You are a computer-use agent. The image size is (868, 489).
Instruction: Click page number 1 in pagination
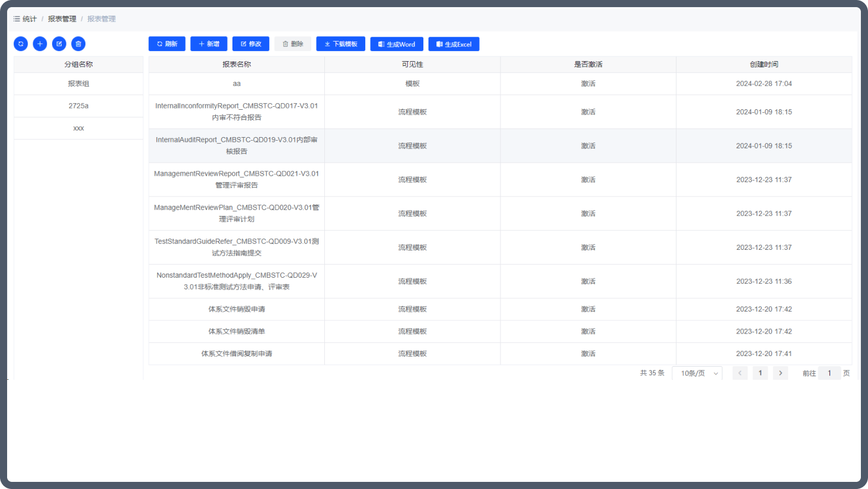[x=760, y=373]
